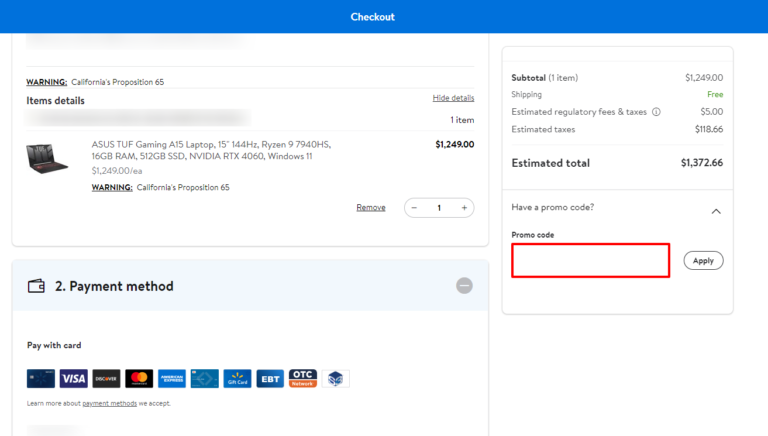Click the light blue card icon before Gift Card
This screenshot has width=768, height=436.
point(205,379)
